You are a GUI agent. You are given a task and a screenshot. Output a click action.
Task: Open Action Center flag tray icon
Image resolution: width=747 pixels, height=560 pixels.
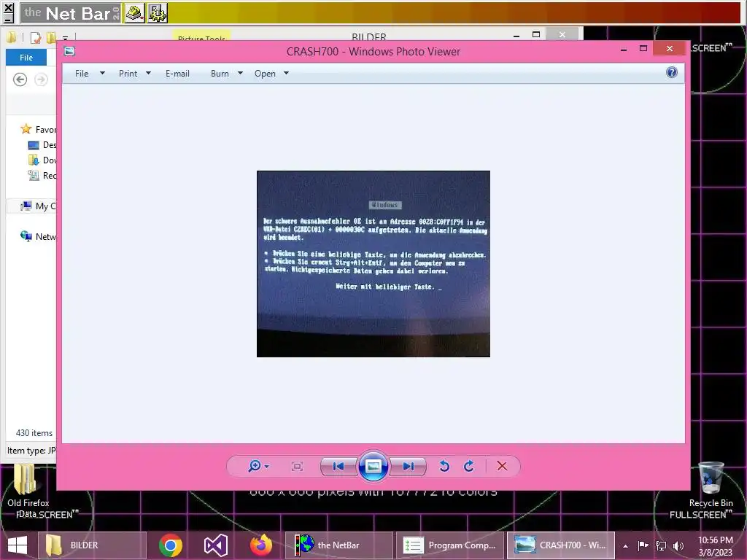coord(643,545)
